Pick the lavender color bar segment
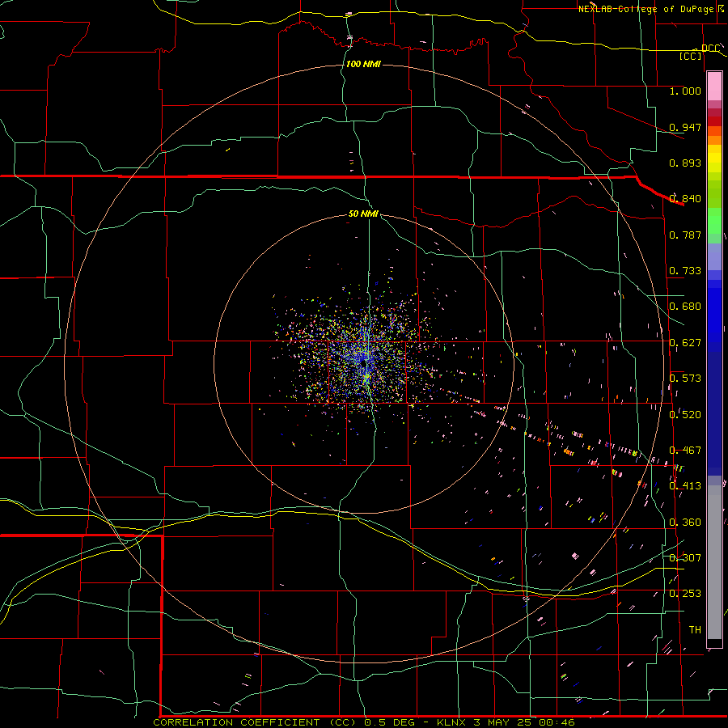Image resolution: width=728 pixels, height=728 pixels. coord(714,256)
